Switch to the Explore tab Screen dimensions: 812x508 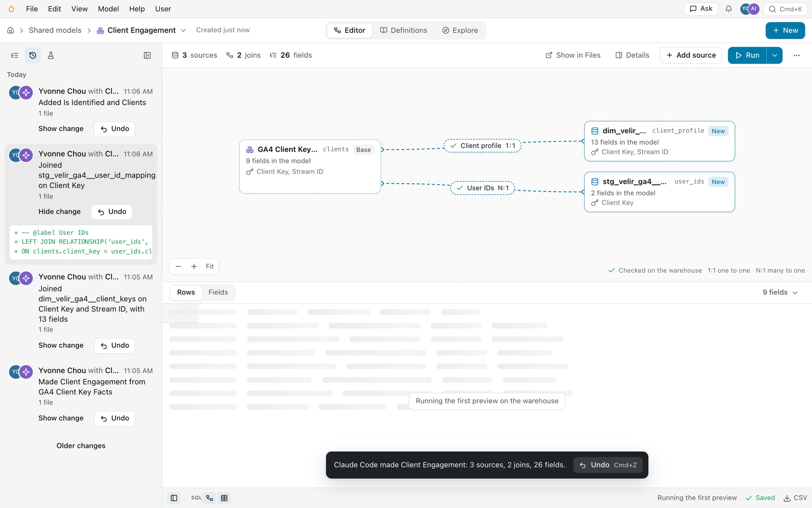(460, 30)
